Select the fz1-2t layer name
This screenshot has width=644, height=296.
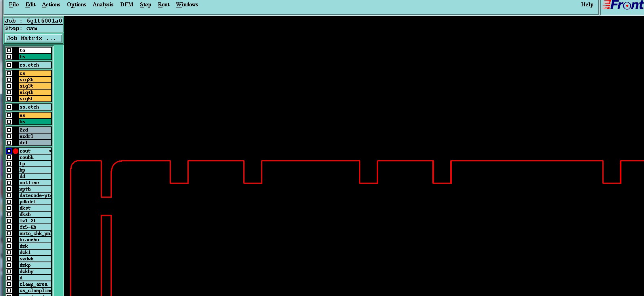tap(35, 221)
